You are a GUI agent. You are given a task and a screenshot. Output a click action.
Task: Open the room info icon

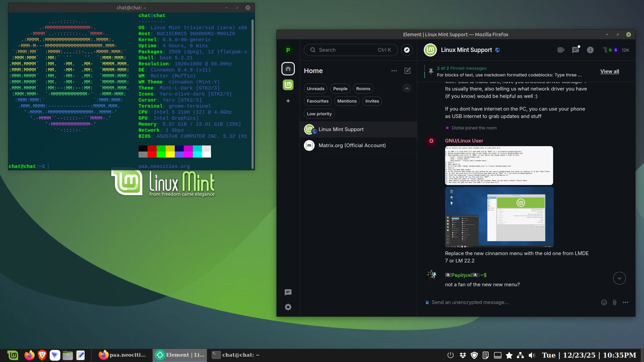(x=590, y=50)
